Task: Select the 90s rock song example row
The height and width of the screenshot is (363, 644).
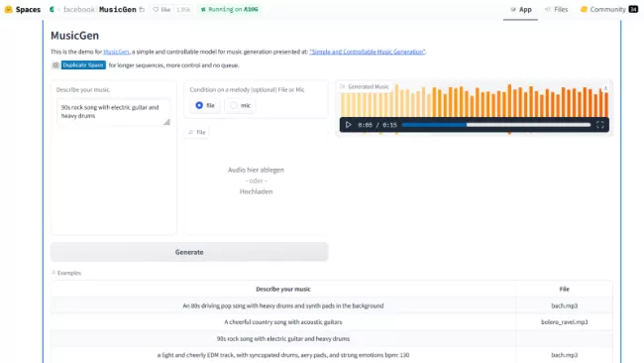Action: pos(283,339)
